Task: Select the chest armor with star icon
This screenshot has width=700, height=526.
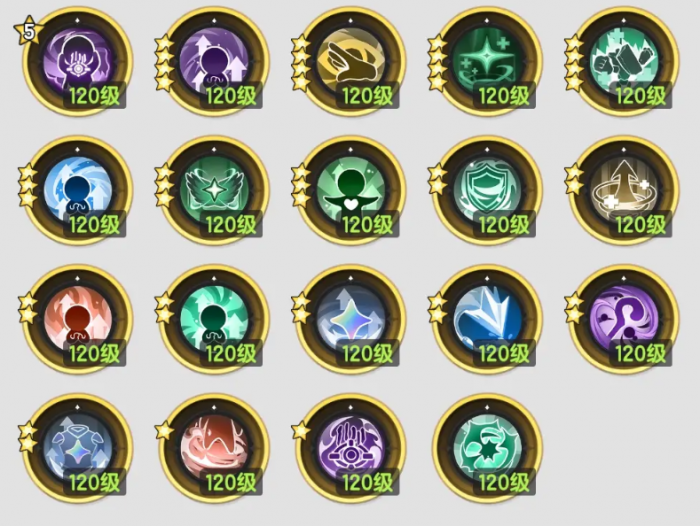Action: click(x=79, y=448)
